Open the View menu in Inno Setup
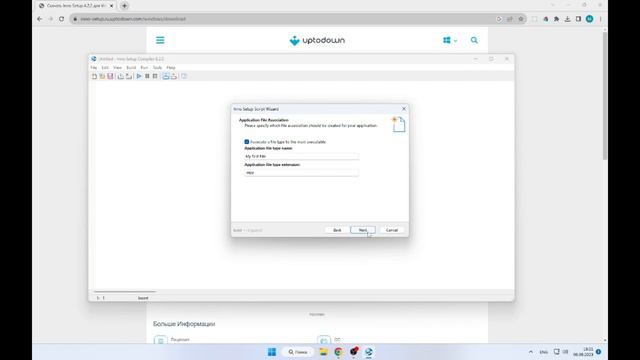 click(118, 67)
